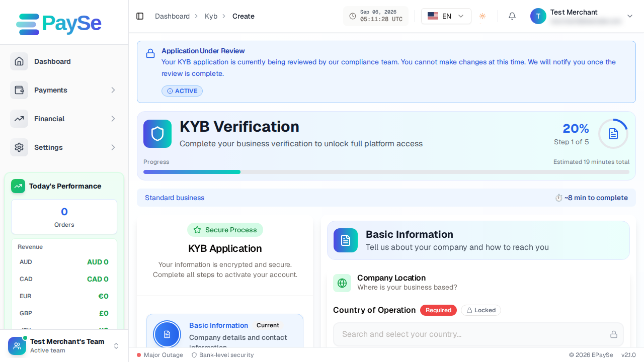The image size is (644, 362).
Task: Expand the Financial chevron
Action: (x=113, y=119)
